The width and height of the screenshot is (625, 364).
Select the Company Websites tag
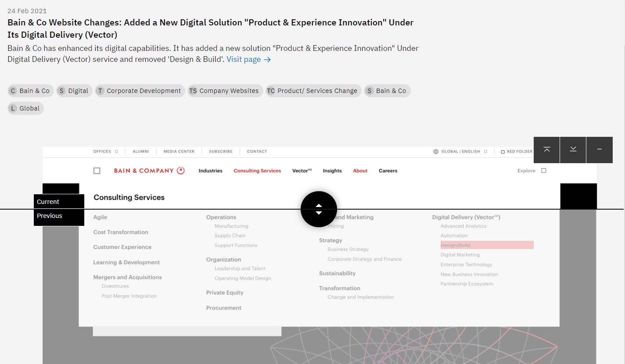pyautogui.click(x=225, y=91)
